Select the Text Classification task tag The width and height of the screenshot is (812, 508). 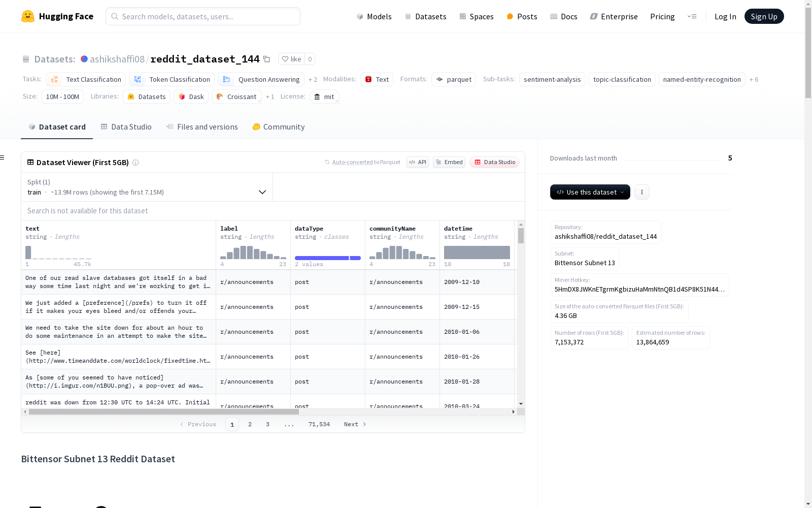click(86, 79)
